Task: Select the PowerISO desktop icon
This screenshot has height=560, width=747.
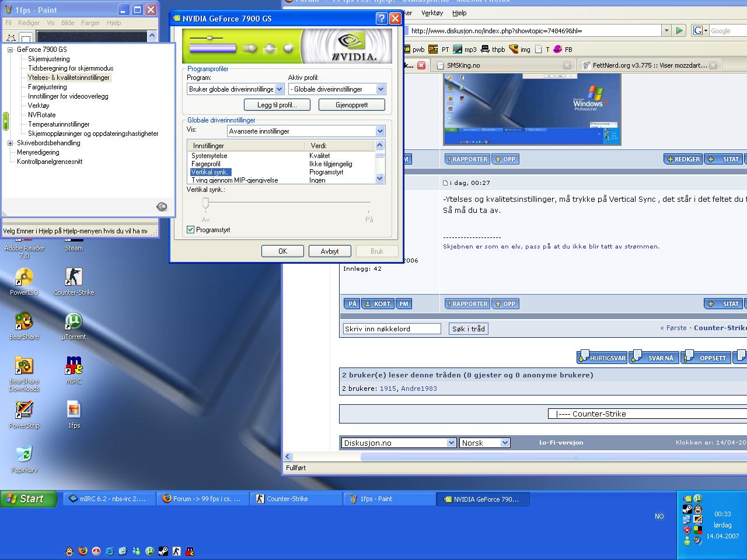Action: [24, 278]
